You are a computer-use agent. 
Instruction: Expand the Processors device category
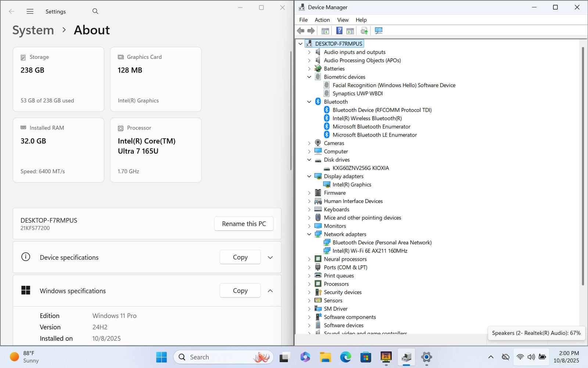click(309, 284)
